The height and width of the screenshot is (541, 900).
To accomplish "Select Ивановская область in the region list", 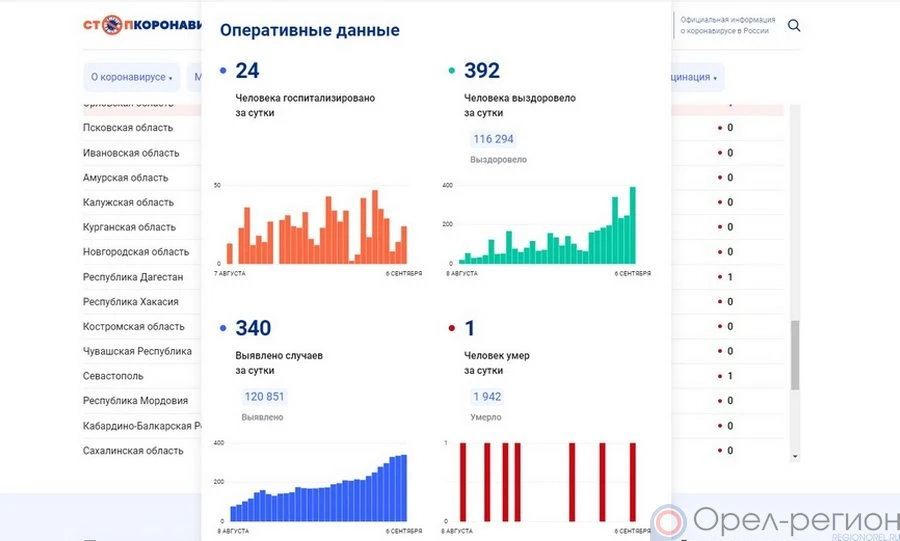I will (130, 153).
